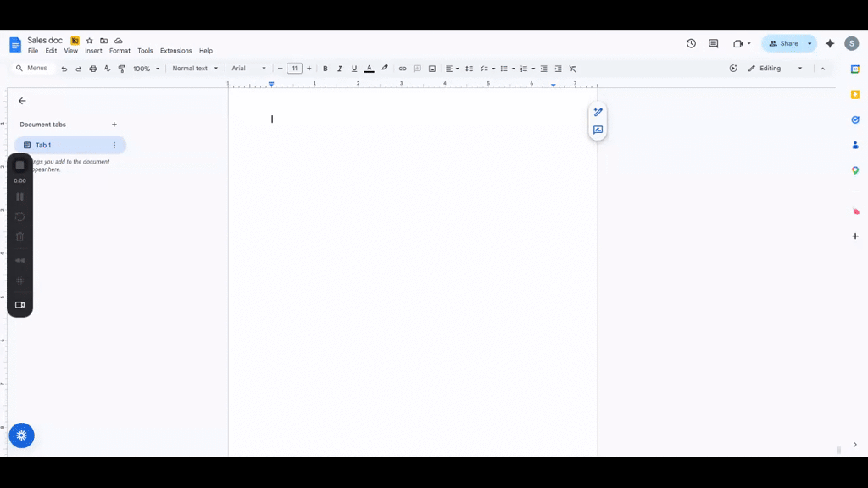
Task: Close the document tabs panel with back arrow
Action: click(22, 101)
